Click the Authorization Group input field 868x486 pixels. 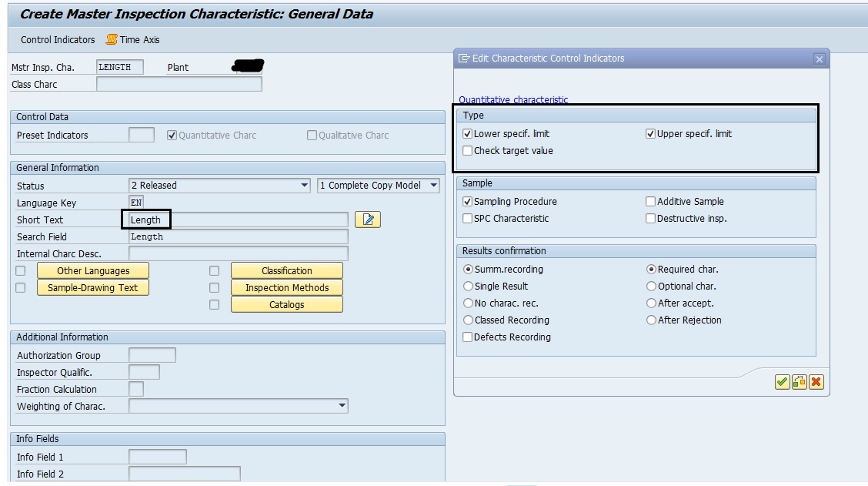[x=152, y=355]
